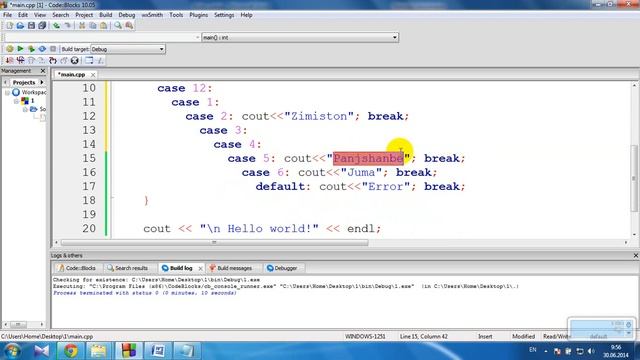The height and width of the screenshot is (360, 640).
Task: Collapse the code fold marker on line 18
Action: point(113,197)
